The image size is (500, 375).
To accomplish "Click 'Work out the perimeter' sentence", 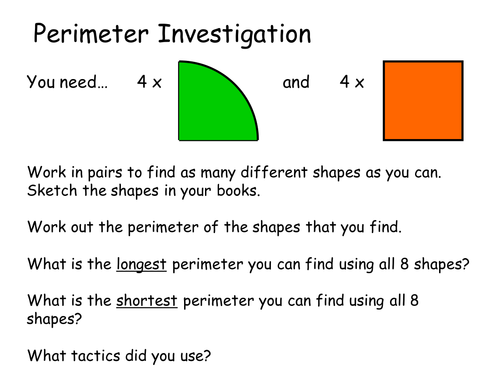I will coord(215,227).
